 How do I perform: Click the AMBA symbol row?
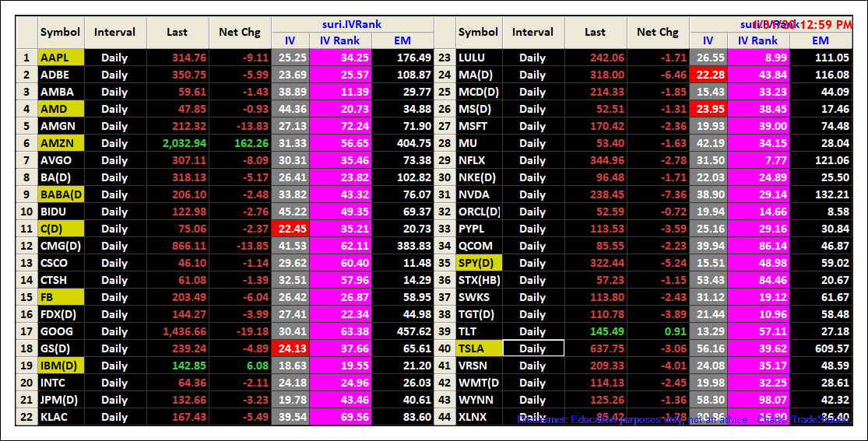pos(61,92)
